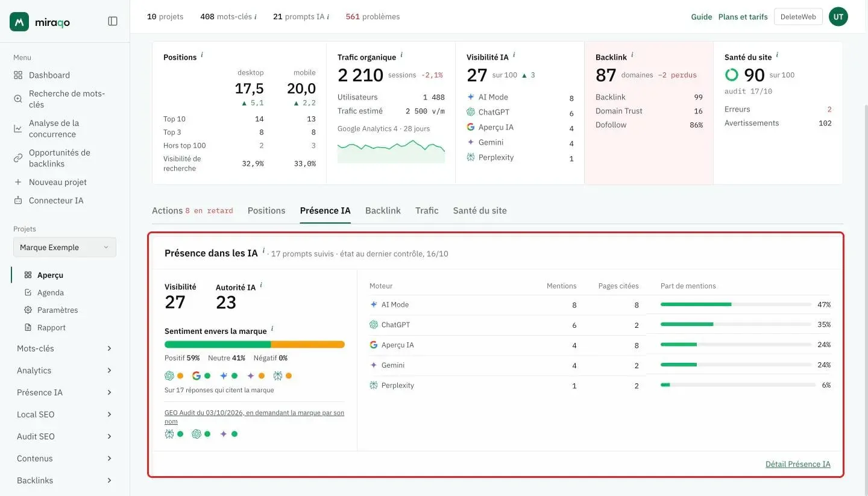Open the Détail Présence IA link
868x496 pixels.
[798, 464]
